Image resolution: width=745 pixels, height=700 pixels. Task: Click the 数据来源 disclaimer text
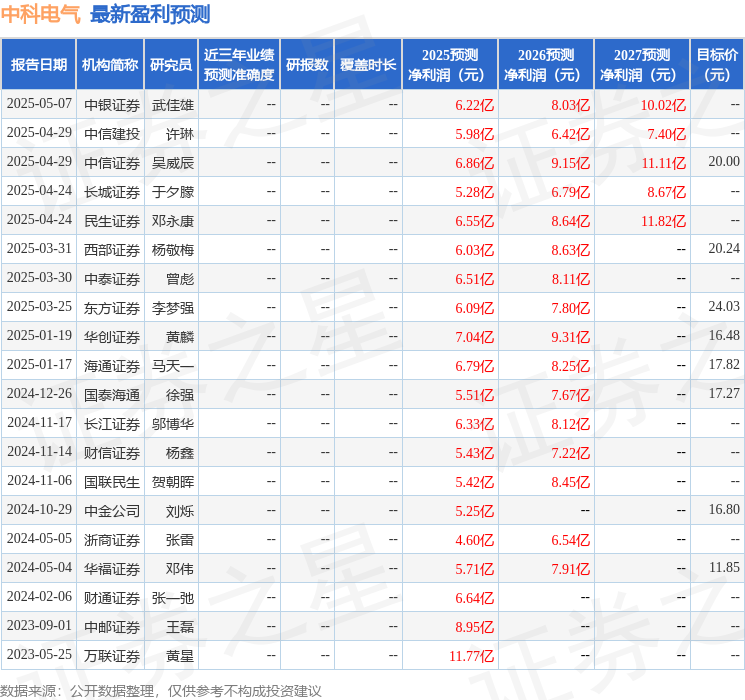coord(161,690)
